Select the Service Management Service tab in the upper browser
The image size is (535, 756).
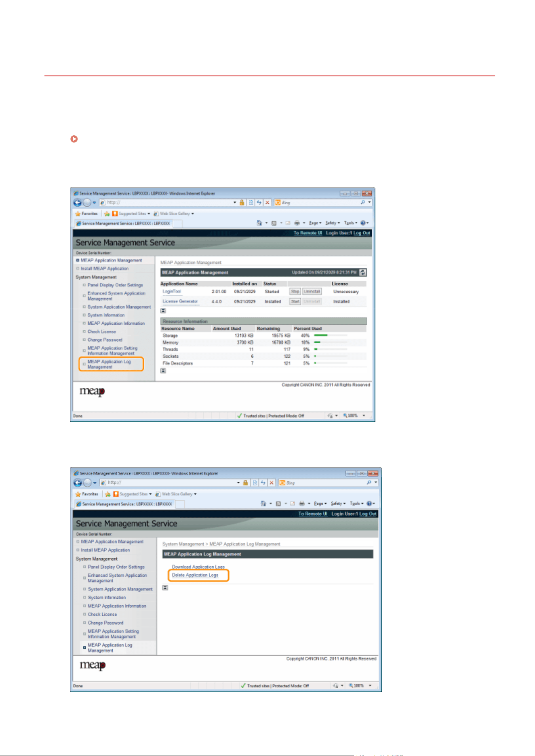(123, 223)
